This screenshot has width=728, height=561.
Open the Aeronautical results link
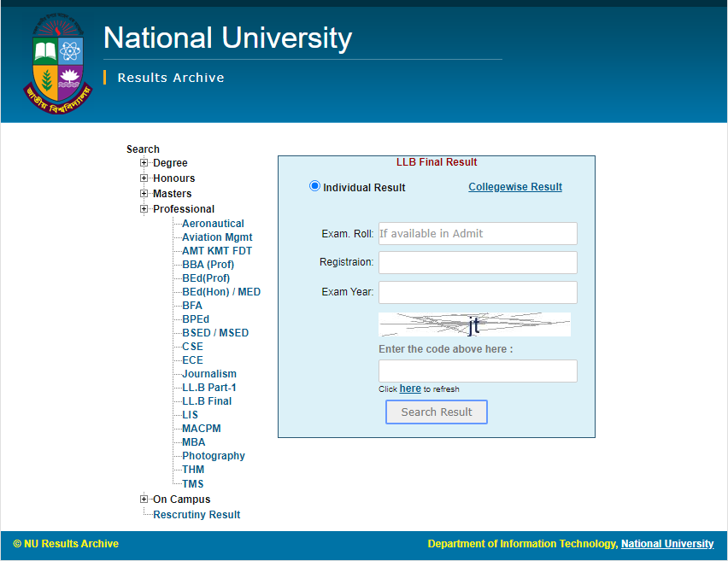pos(213,224)
